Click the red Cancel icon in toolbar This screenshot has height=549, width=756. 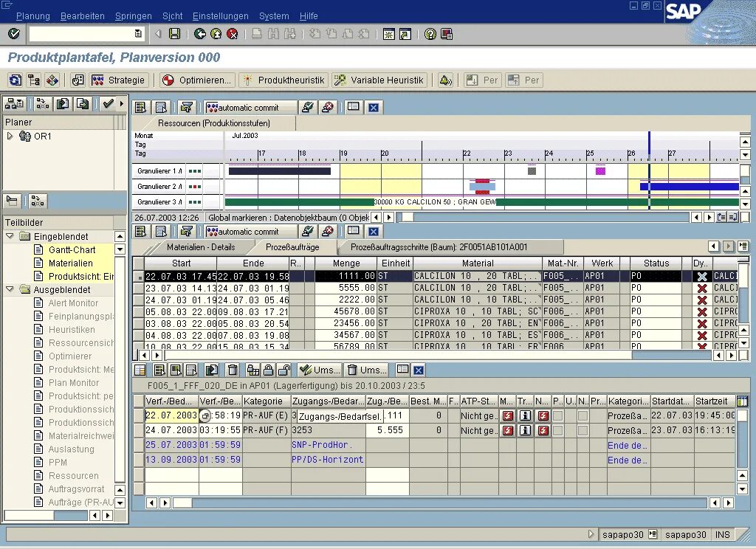233,34
